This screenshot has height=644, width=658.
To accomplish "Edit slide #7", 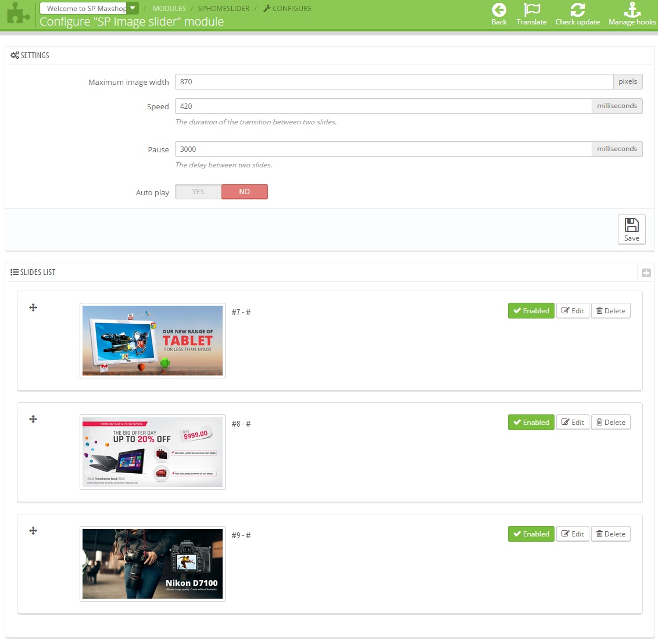I will (573, 311).
